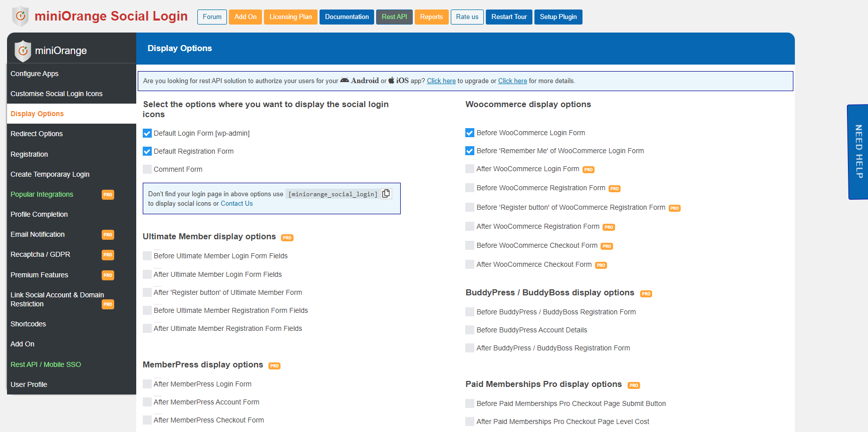Open Rest API / Mobile SSO
The image size is (868, 432).
click(72, 364)
